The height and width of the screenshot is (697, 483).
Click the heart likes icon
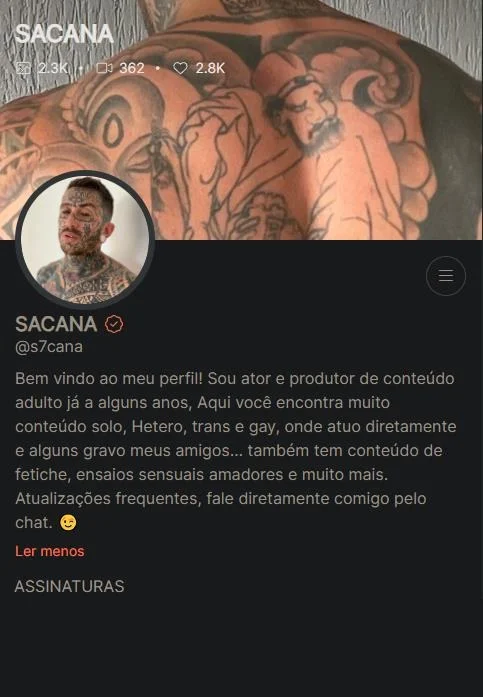pyautogui.click(x=180, y=68)
